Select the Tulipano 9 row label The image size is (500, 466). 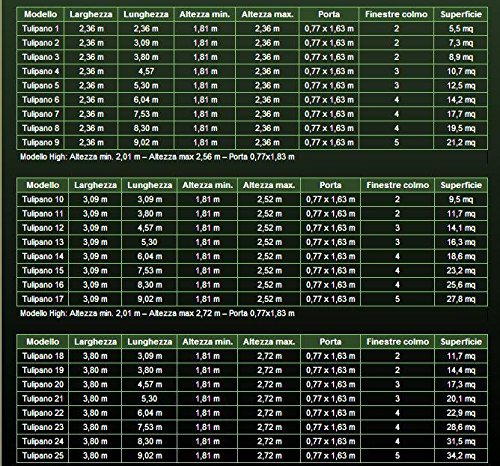[40, 143]
